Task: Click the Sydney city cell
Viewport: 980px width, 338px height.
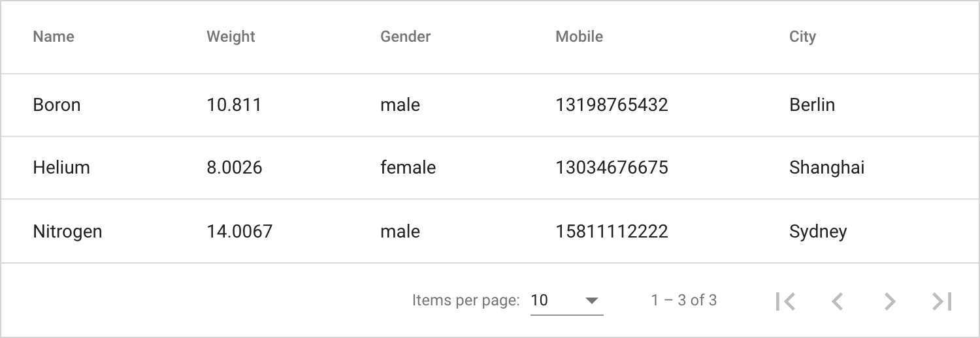Action: point(818,232)
